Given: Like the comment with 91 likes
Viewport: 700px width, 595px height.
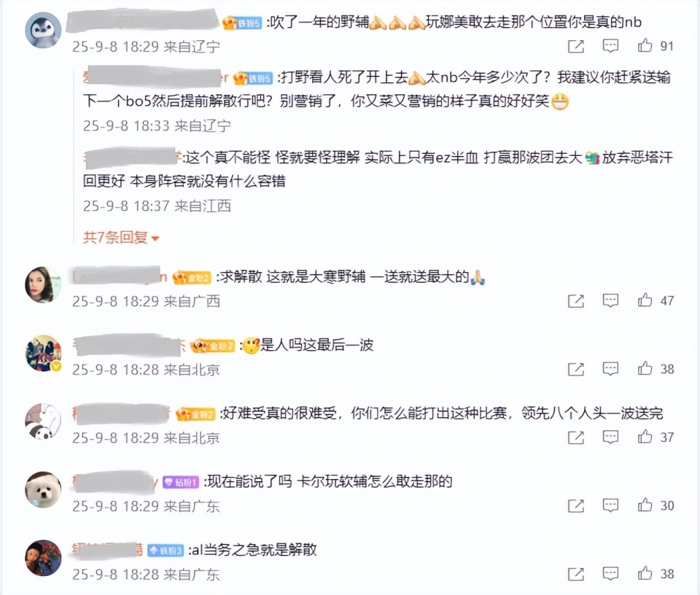Looking at the screenshot, I should tap(645, 45).
